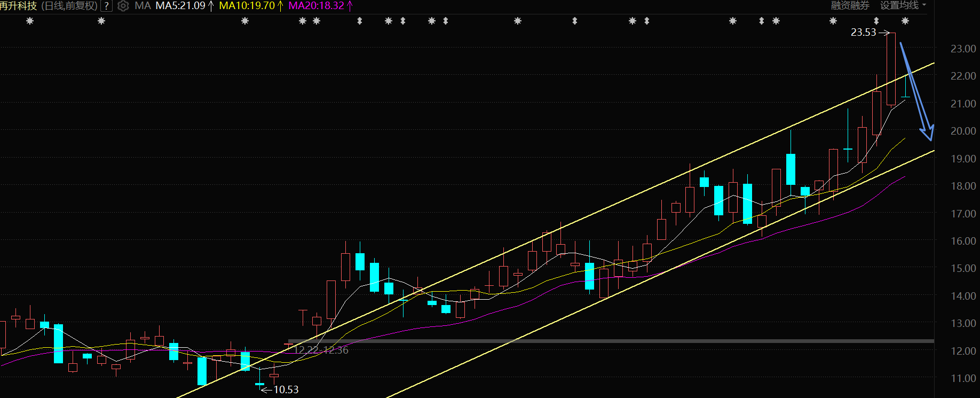Click the gray MA indicator label

click(x=143, y=6)
